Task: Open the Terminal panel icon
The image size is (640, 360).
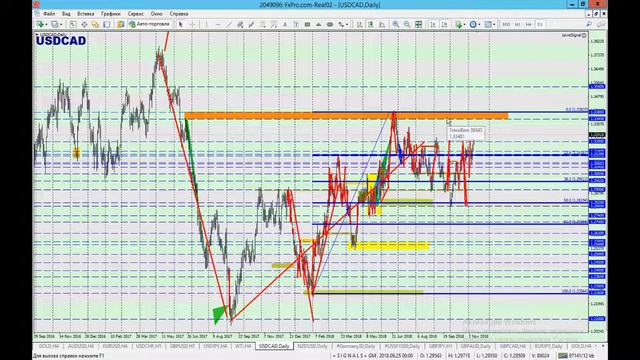Action: pyautogui.click(x=107, y=24)
